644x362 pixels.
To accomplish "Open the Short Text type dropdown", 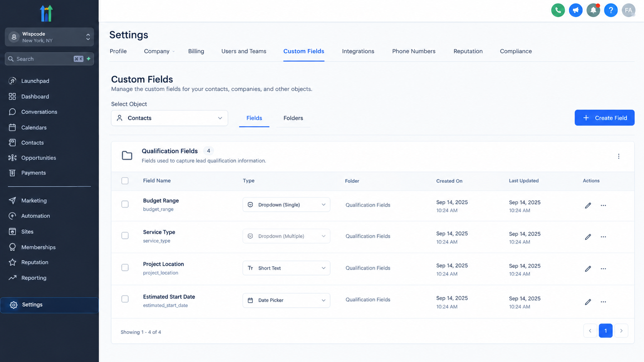I will 286,268.
